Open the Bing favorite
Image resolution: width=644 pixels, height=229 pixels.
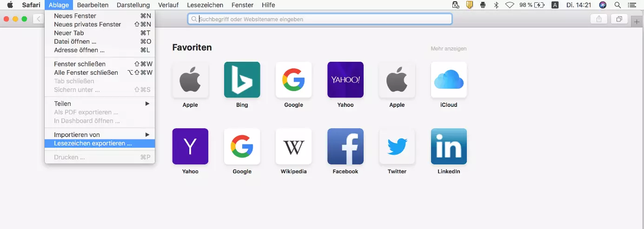(242, 79)
